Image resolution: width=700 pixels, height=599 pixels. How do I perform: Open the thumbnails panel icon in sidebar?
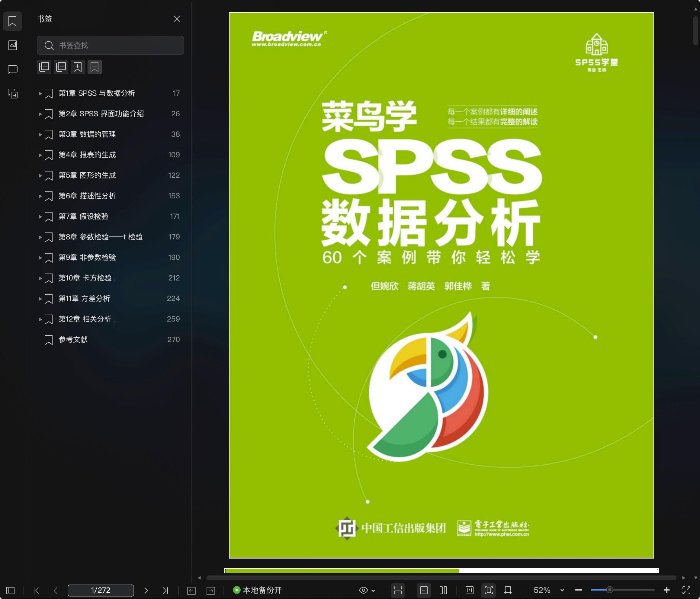click(12, 45)
